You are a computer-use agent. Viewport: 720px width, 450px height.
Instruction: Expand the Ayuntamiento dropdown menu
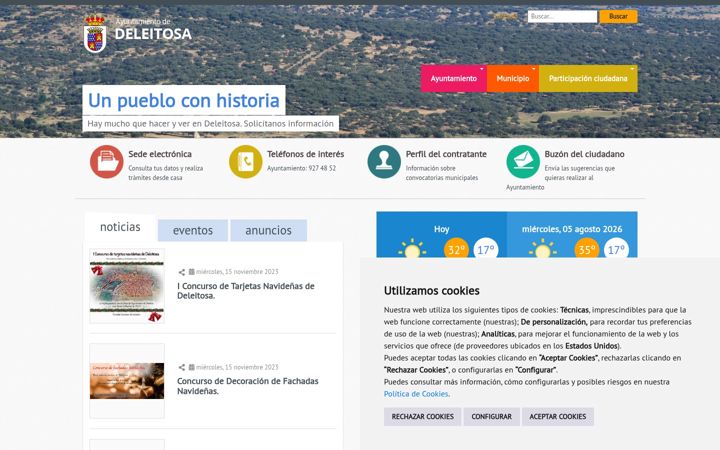pos(454,79)
